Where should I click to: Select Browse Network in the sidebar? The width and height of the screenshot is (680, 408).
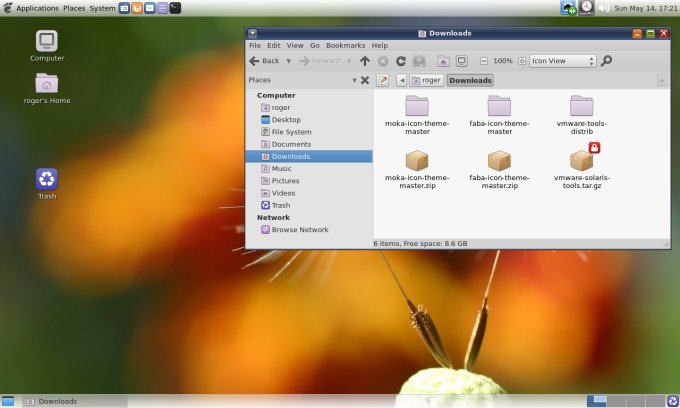point(299,230)
